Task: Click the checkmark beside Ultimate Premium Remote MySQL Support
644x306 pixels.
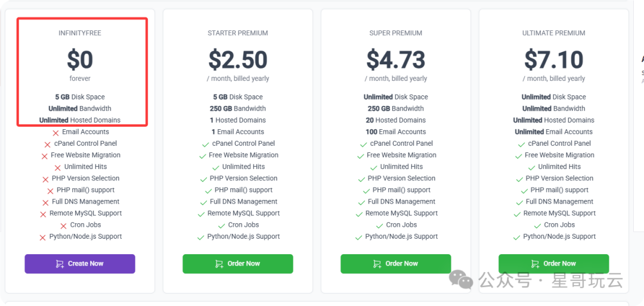Action: (516, 214)
